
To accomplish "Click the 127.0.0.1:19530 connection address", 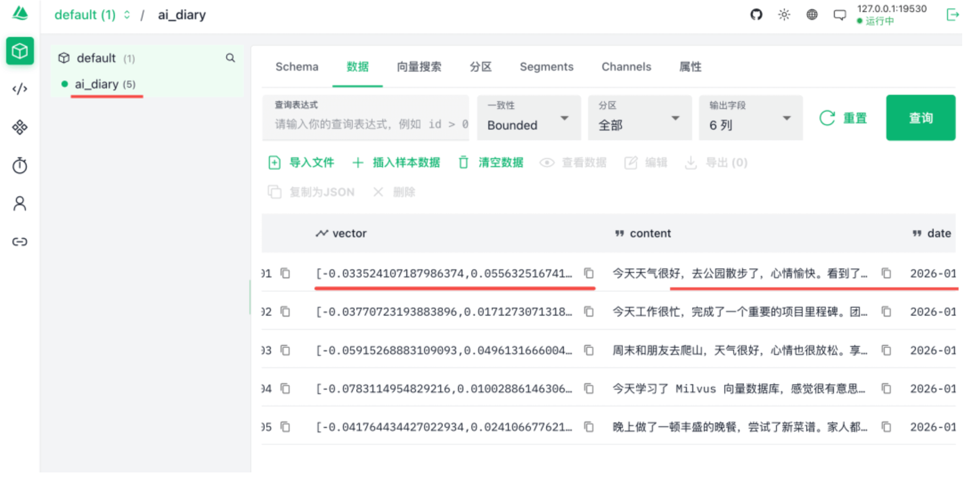I will [892, 8].
